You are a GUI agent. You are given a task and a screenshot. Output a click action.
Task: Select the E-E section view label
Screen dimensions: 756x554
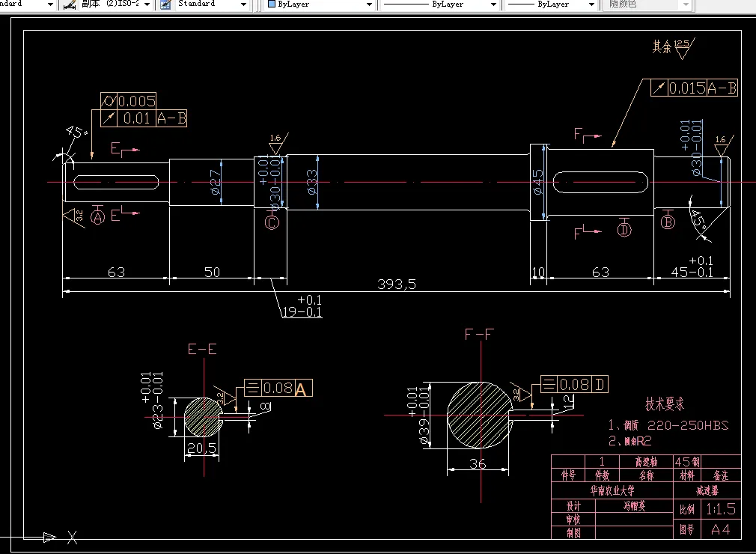202,349
